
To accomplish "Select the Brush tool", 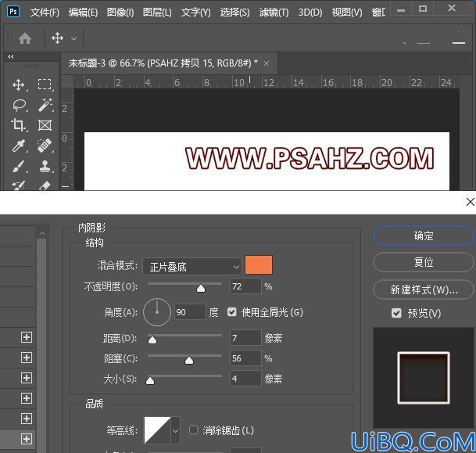I will 19,167.
